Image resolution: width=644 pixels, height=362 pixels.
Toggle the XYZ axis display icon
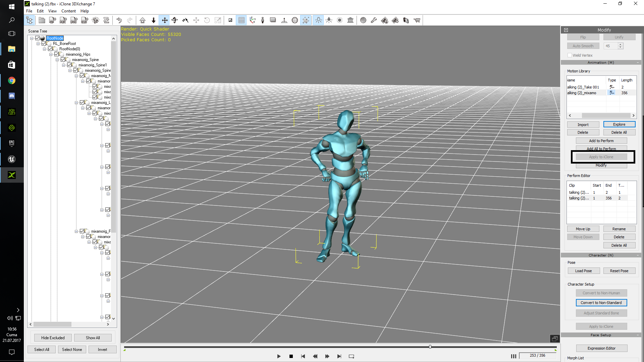tap(252, 20)
